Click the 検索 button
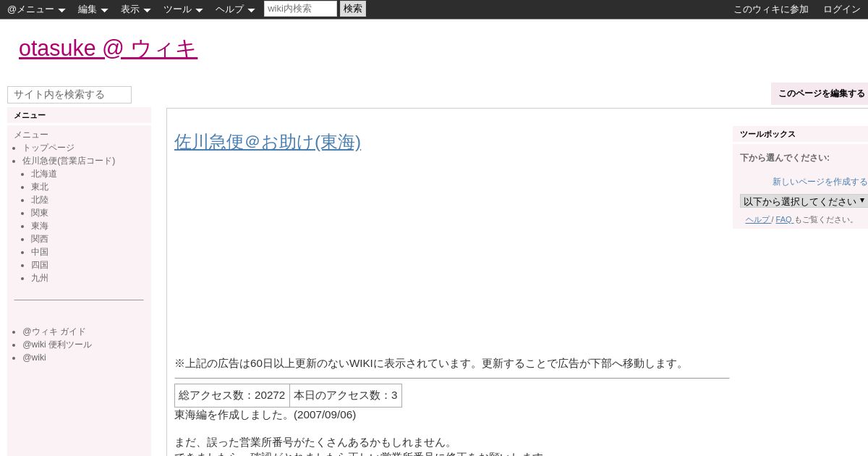Screen dimensions: 868x456 353,9
